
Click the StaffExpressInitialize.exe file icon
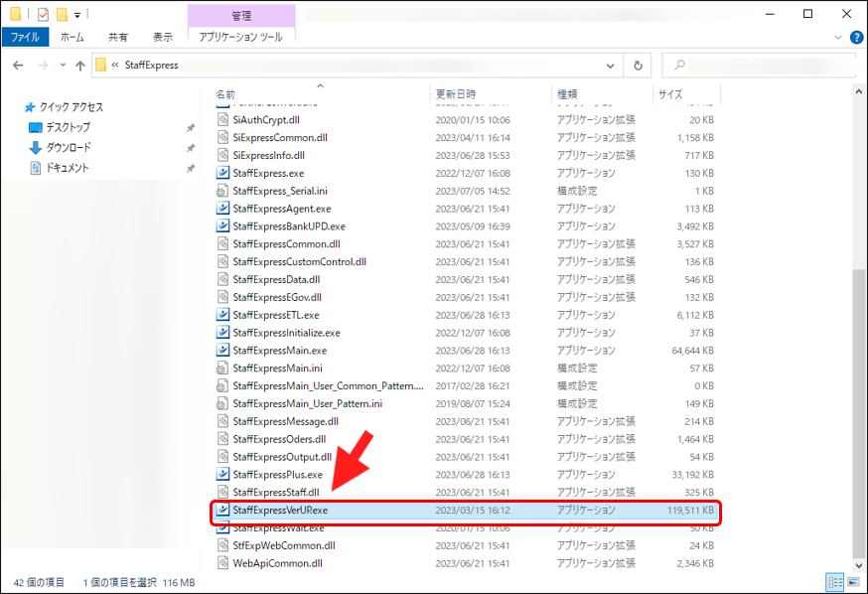(x=222, y=332)
